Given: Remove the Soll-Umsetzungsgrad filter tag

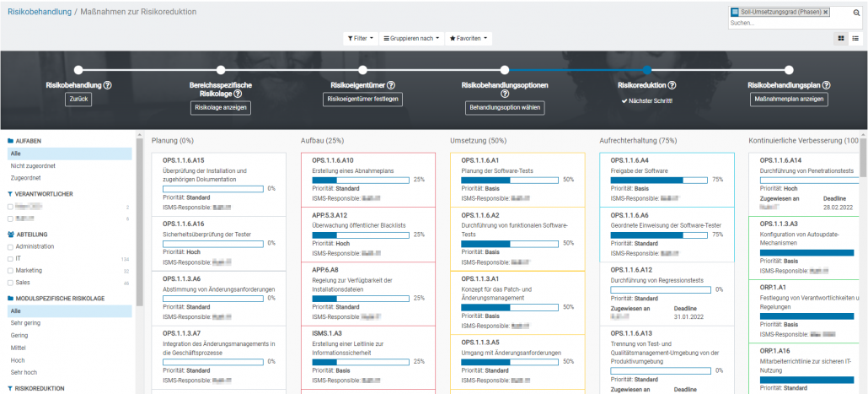Looking at the screenshot, I should (826, 13).
